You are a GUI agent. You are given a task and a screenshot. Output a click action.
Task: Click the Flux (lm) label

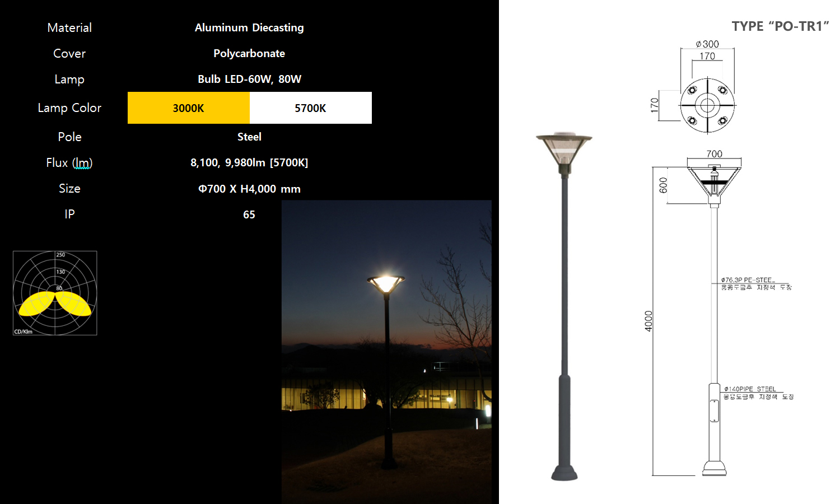[69, 162]
